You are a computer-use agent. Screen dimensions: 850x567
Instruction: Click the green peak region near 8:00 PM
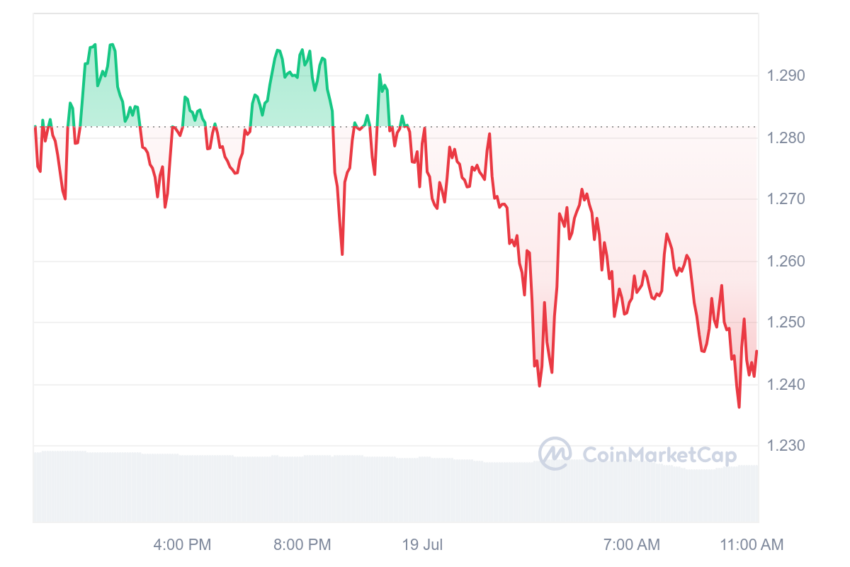tap(295, 89)
